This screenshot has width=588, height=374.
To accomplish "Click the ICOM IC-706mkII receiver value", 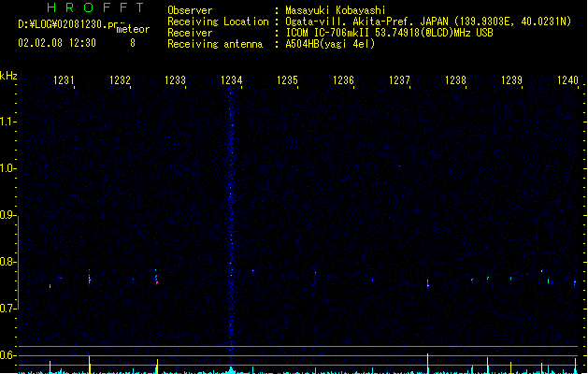I will pos(389,33).
